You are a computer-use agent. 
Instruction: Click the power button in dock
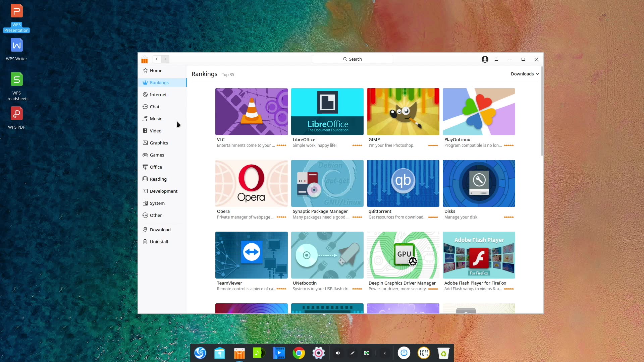[404, 353]
